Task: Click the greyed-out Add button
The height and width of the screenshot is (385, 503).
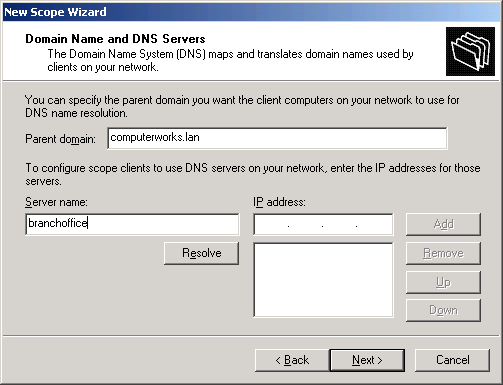Action: (x=443, y=224)
